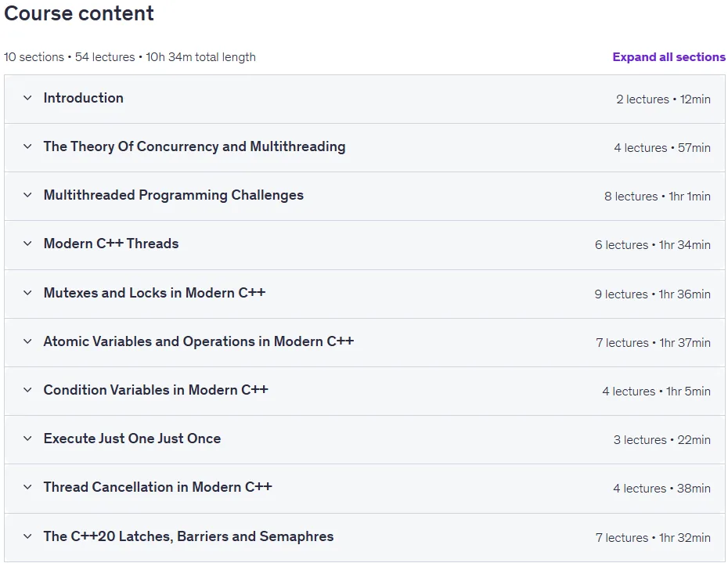The height and width of the screenshot is (563, 728).
Task: Select Modern C++ Threads section title
Action: [111, 244]
